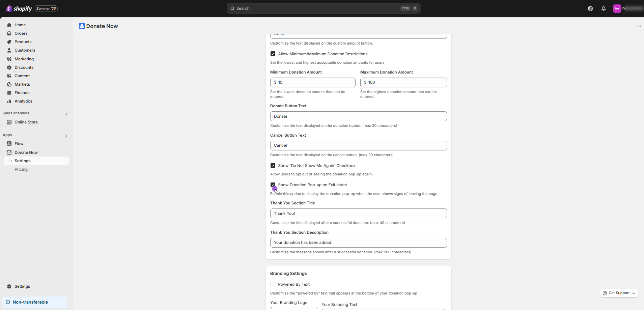Expand the Sales channels section

pyautogui.click(x=66, y=114)
